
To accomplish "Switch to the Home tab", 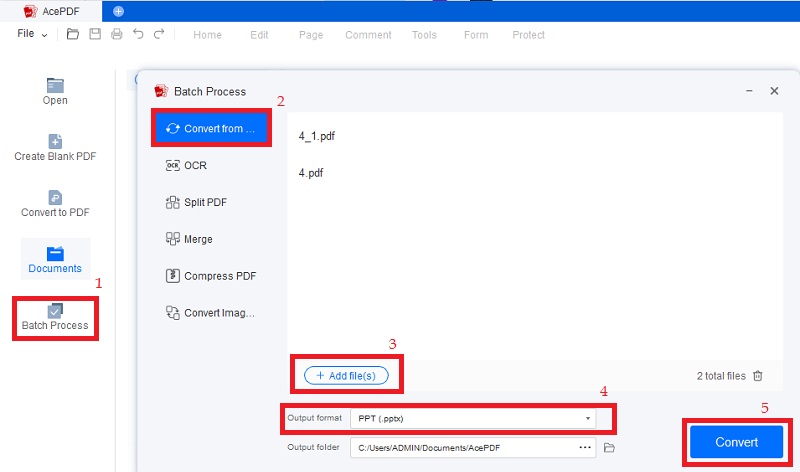I will (x=207, y=35).
